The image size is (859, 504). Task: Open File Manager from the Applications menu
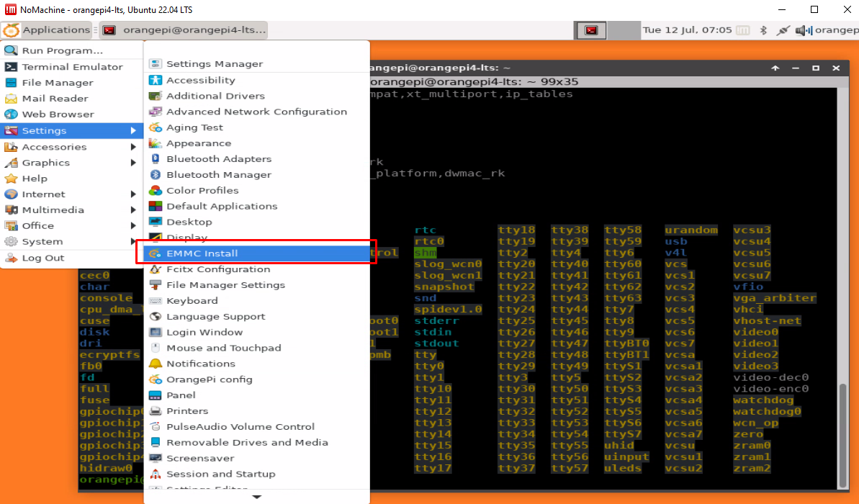coord(71,83)
